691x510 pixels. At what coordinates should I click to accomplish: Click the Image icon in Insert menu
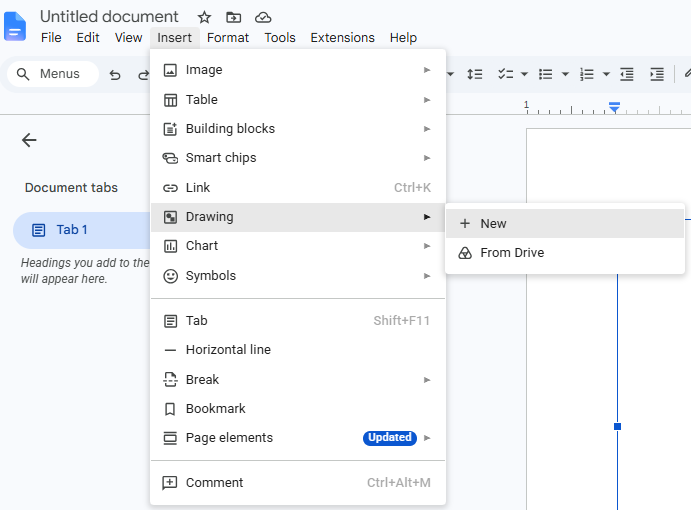170,70
